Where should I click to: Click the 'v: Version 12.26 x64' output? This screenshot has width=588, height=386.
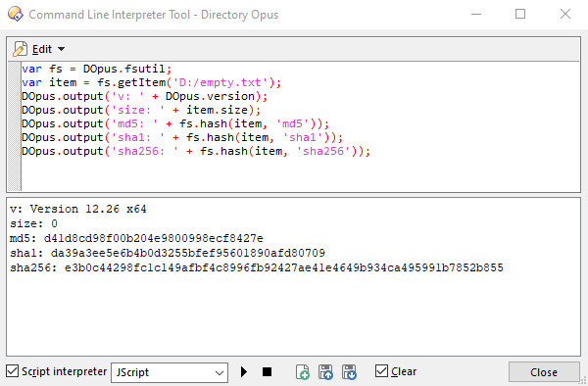tap(78, 209)
